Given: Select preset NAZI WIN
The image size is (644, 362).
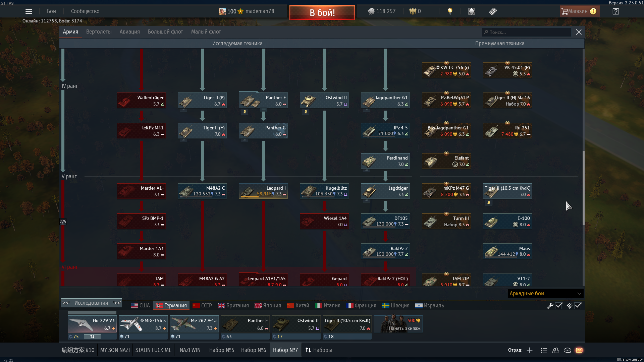Looking at the screenshot, I should [190, 350].
